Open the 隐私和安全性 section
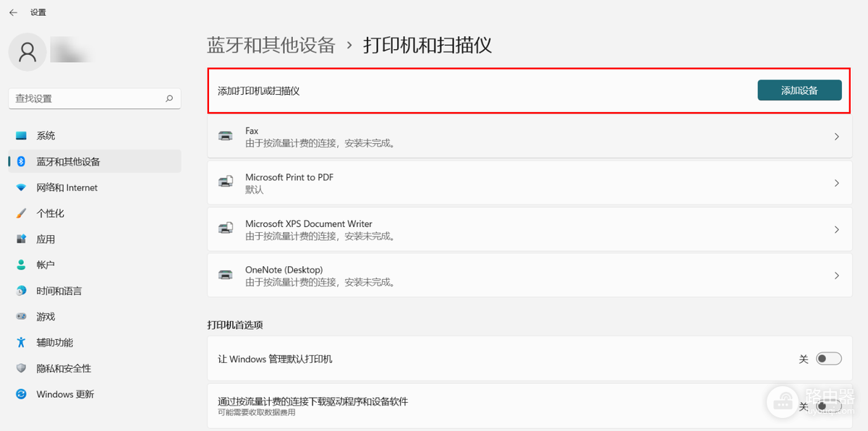The image size is (868, 431). pyautogui.click(x=95, y=369)
